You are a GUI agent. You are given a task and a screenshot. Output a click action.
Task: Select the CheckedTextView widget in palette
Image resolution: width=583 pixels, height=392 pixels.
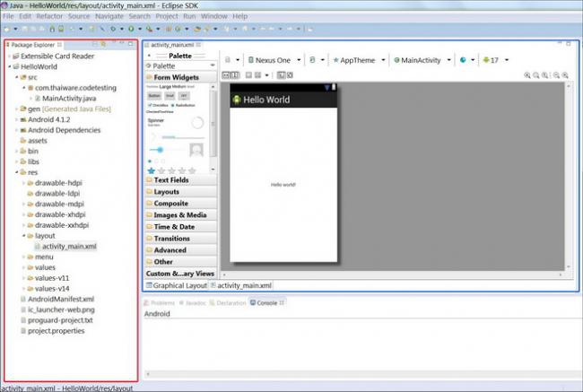coord(160,111)
